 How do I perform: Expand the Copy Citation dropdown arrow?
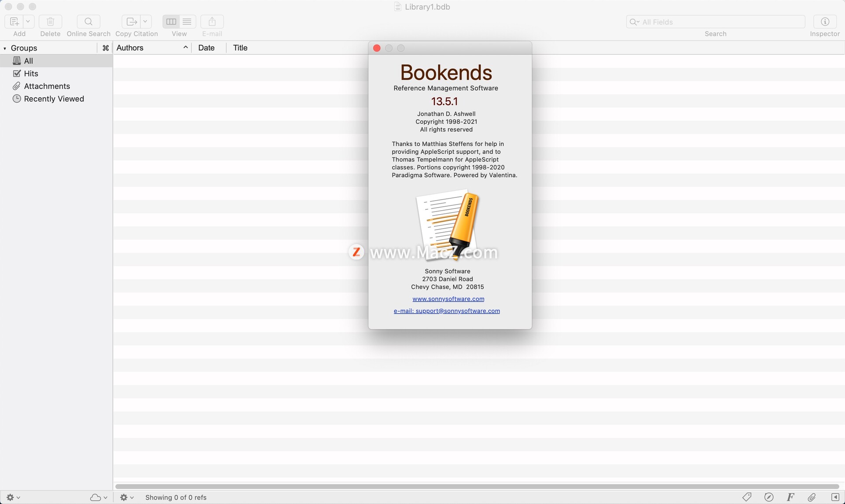[x=145, y=22]
